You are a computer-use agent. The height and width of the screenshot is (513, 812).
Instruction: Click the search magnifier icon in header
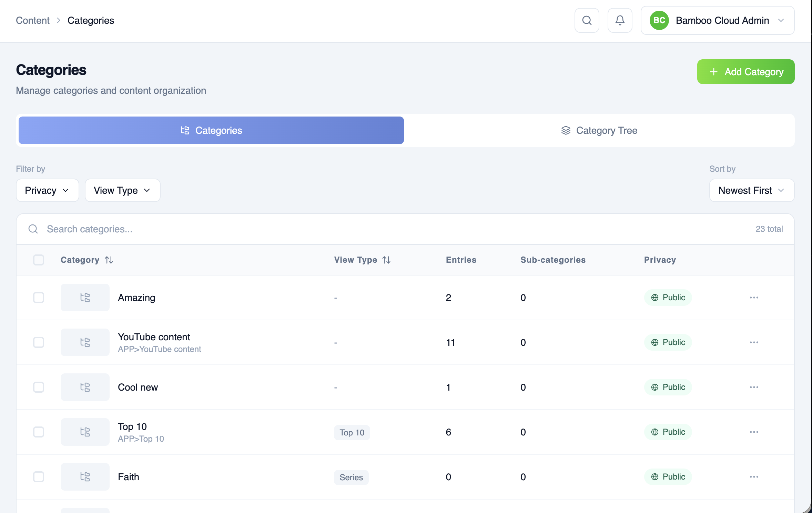pos(587,20)
